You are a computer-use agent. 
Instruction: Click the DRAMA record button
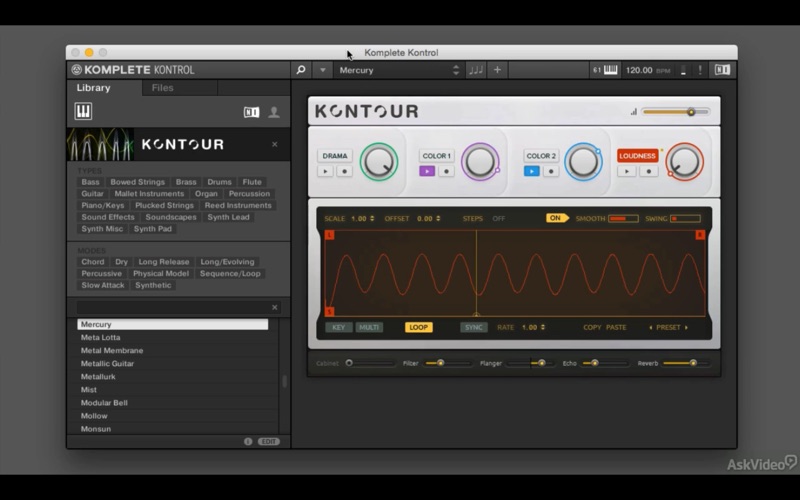pos(344,171)
